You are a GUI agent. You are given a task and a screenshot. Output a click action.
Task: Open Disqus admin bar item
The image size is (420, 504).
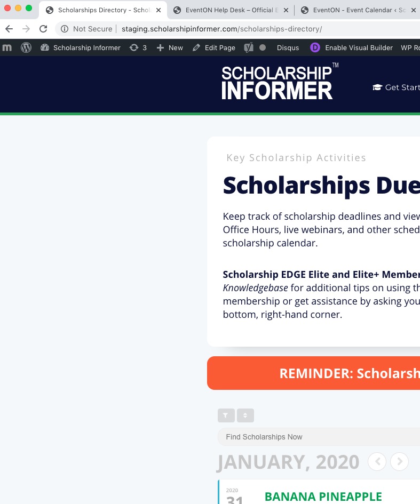pyautogui.click(x=288, y=47)
